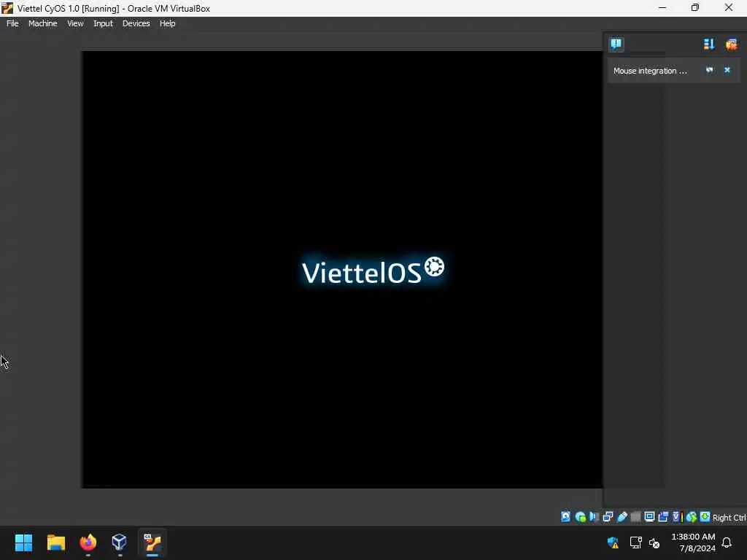Click the hard disk activity status icon
Screen dimensions: 747x560
coord(565,517)
